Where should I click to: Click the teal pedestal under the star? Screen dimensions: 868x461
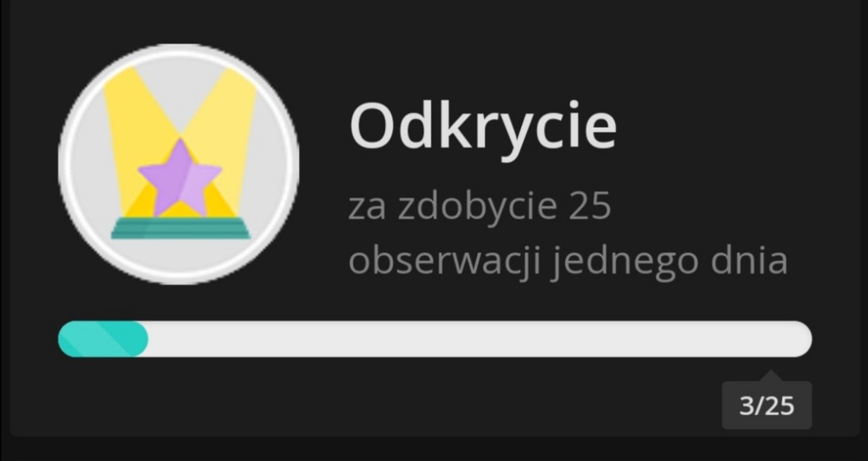[x=180, y=228]
